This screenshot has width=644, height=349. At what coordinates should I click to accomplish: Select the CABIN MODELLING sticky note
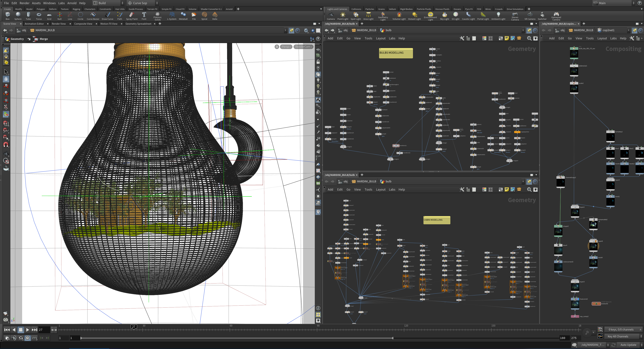[x=437, y=220]
